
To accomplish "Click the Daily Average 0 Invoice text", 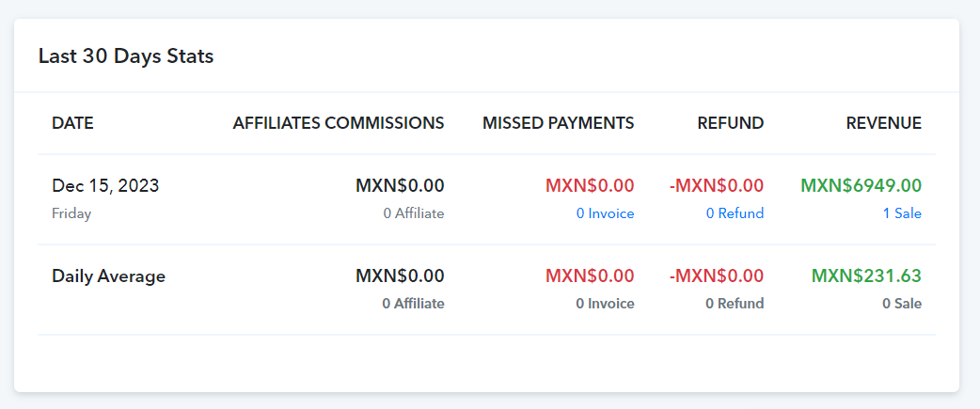I will pyautogui.click(x=605, y=304).
